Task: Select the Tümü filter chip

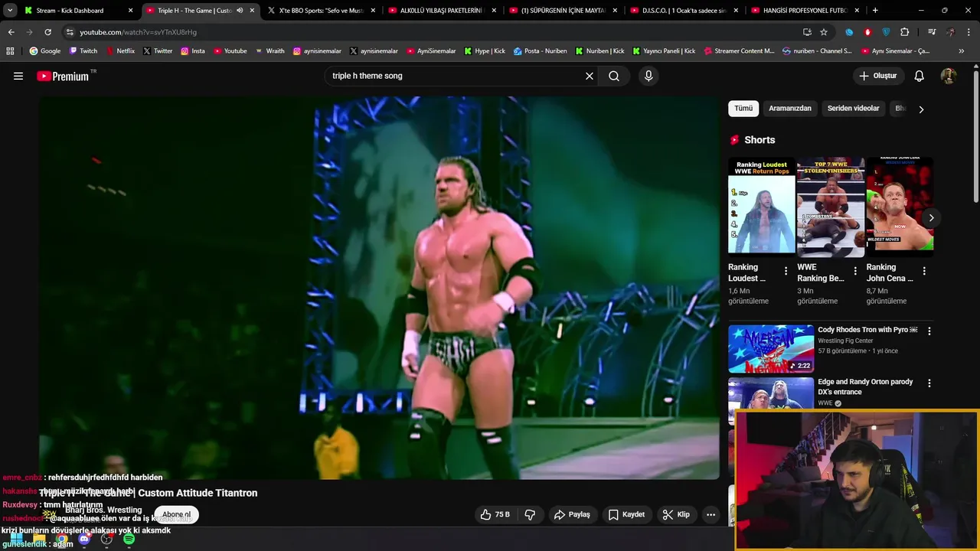Action: (743, 109)
